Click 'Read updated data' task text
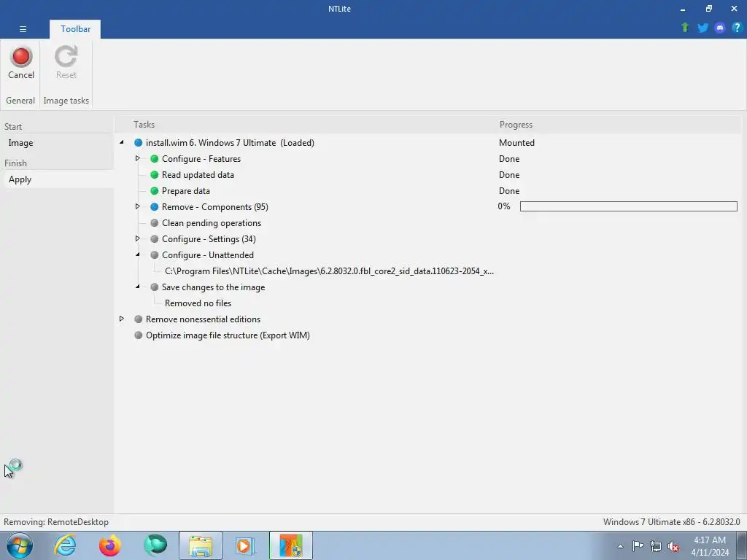The image size is (747, 560). [x=198, y=175]
